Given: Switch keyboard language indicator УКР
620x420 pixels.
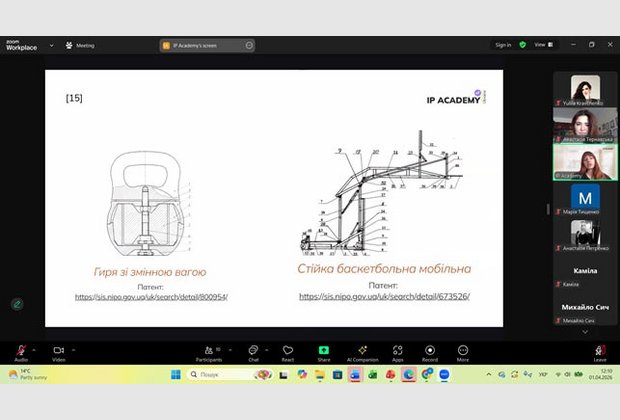Looking at the screenshot, I should coord(543,374).
